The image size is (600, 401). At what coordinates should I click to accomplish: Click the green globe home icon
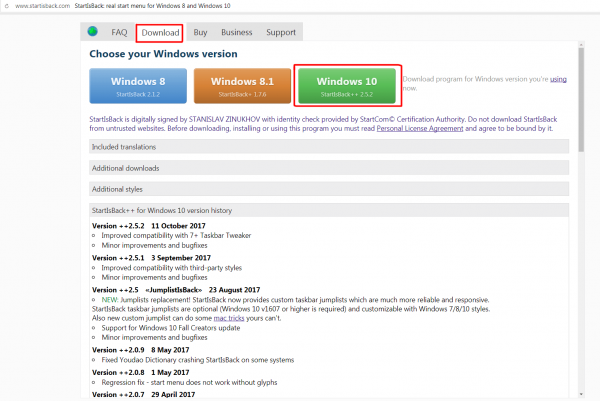(x=93, y=31)
